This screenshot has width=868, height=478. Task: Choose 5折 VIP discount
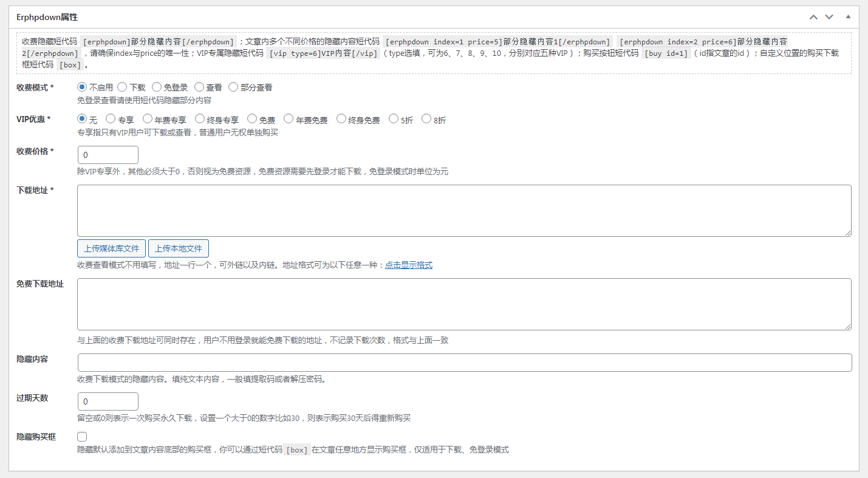point(394,119)
